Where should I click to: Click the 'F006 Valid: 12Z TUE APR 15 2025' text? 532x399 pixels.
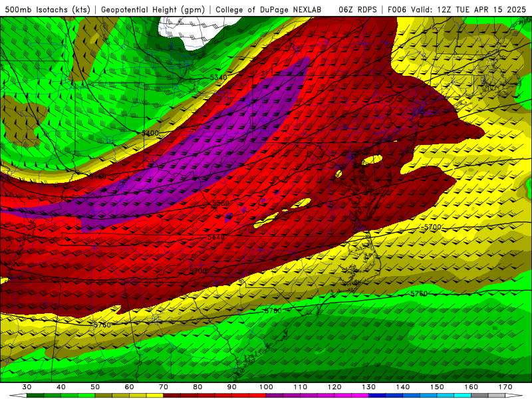(457, 9)
